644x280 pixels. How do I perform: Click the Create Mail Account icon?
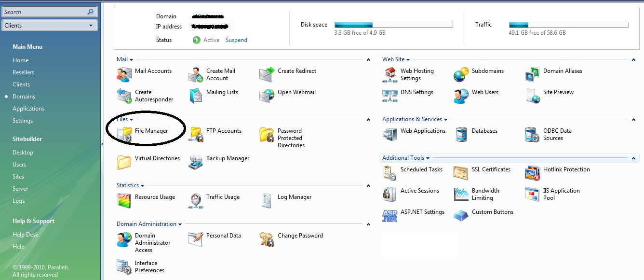(x=196, y=75)
